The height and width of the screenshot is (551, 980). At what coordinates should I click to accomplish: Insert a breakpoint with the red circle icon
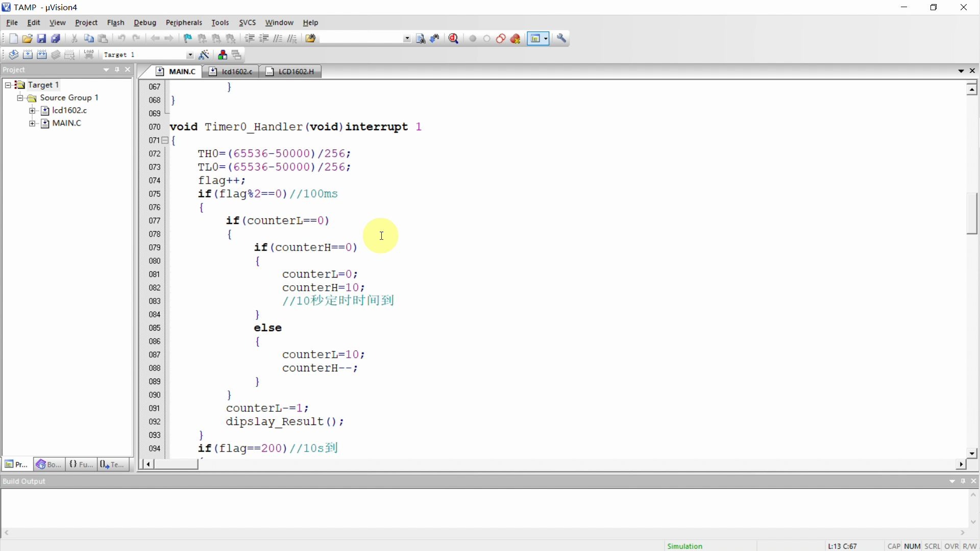pos(473,39)
